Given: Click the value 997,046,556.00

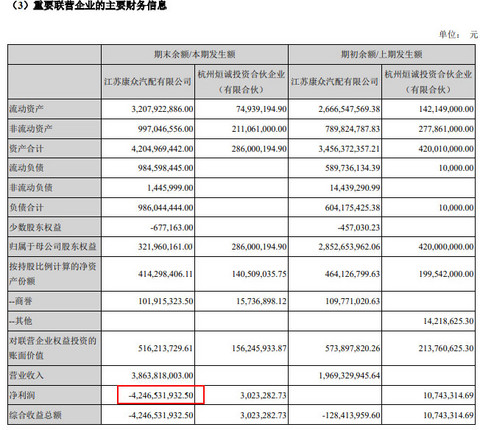Looking at the screenshot, I should click(x=166, y=129).
